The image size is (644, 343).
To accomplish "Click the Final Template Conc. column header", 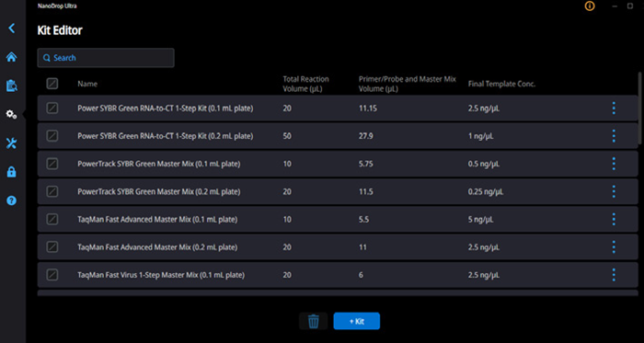I will 502,84.
